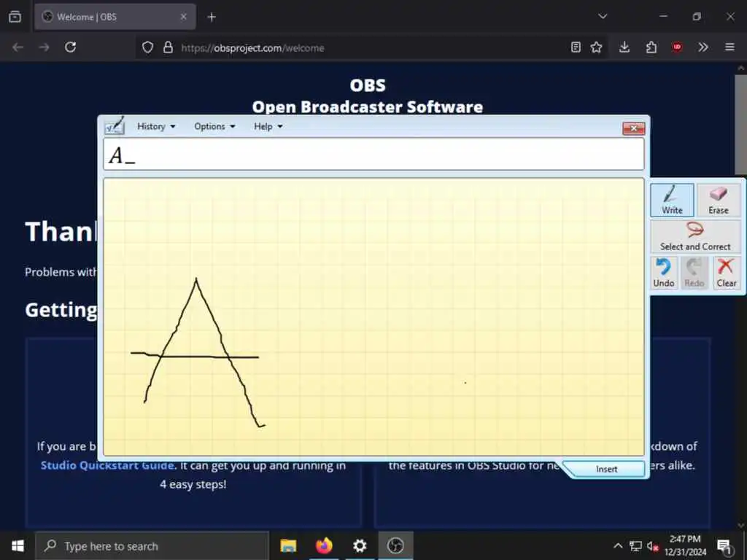747x560 pixels.
Task: Click the obsproject.com address bar
Action: pyautogui.click(x=371, y=47)
